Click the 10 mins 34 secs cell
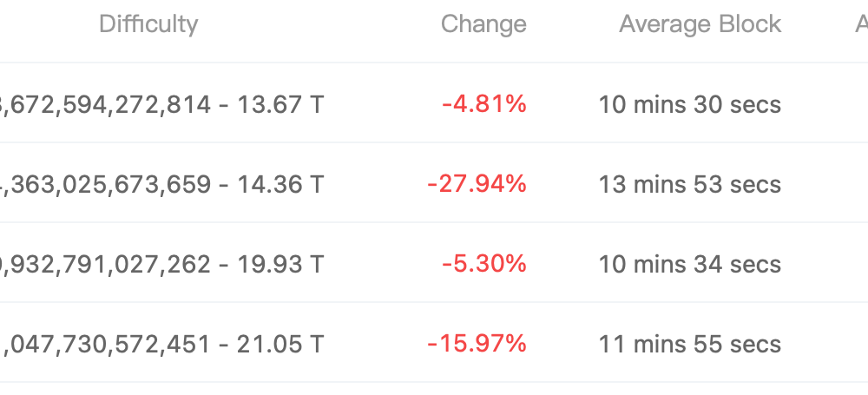The width and height of the screenshot is (868, 395). coord(690,264)
